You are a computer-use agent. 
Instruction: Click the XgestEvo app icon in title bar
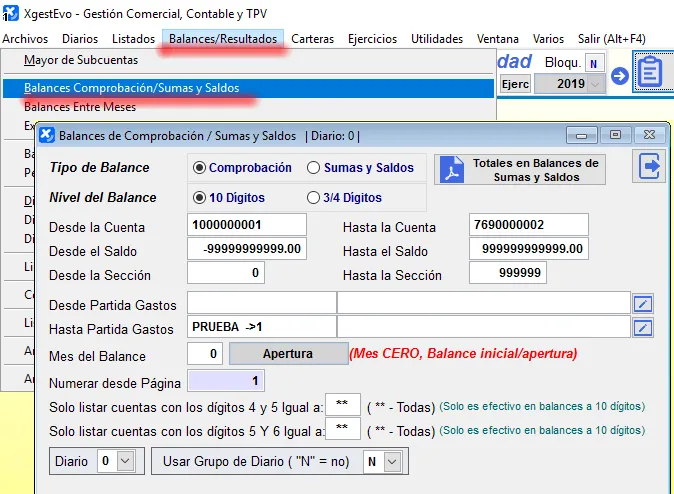12,12
